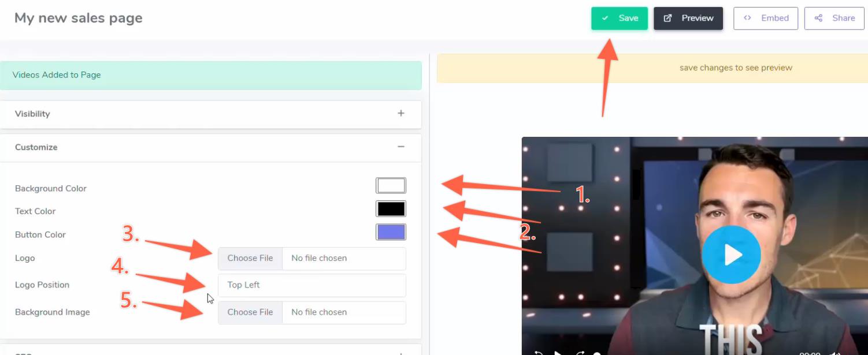868x355 pixels.
Task: Click the external-link icon on Preview button
Action: [x=667, y=18]
